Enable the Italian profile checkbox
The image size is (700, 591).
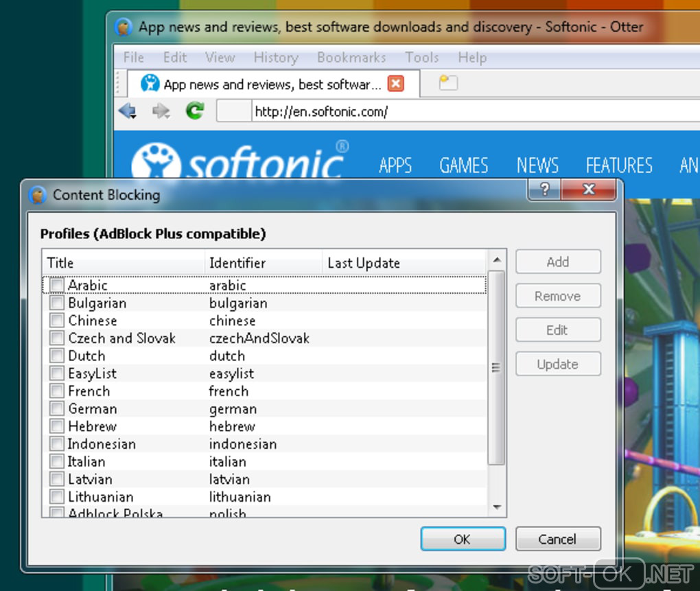point(57,461)
